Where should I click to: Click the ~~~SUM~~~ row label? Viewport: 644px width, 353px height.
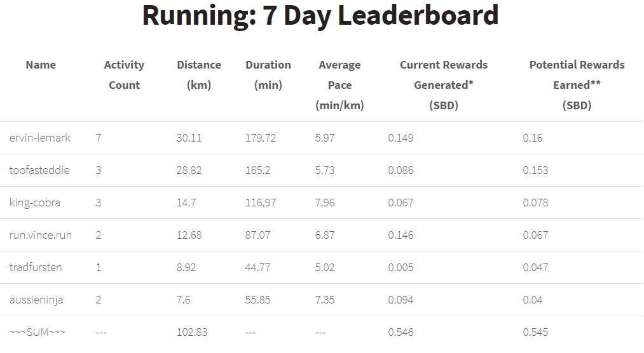[x=38, y=331]
